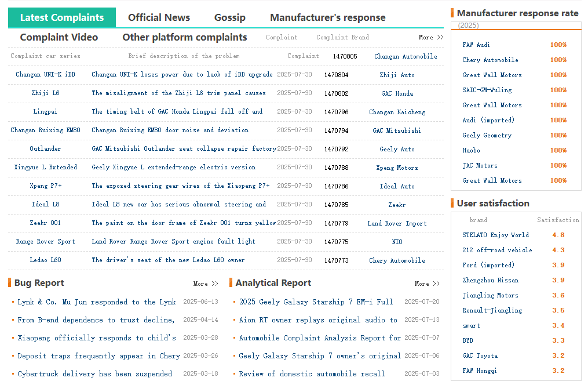Open Automobile Complaint Analysis Report article

320,337
